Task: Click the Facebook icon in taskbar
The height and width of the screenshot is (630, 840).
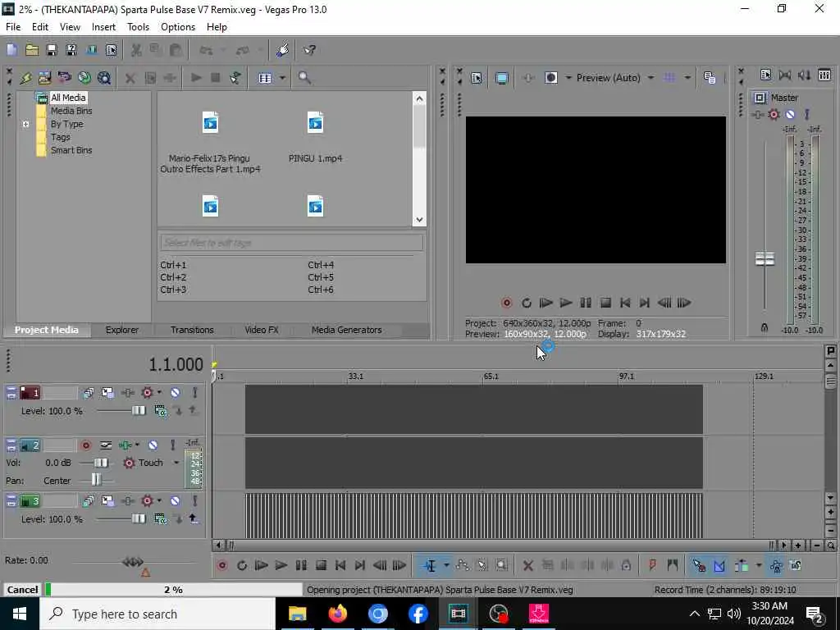Action: pos(418,614)
